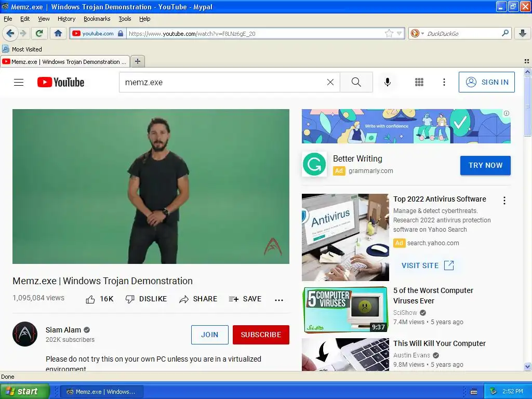Click the padlock site security icon
532x399 pixels.
(121, 33)
